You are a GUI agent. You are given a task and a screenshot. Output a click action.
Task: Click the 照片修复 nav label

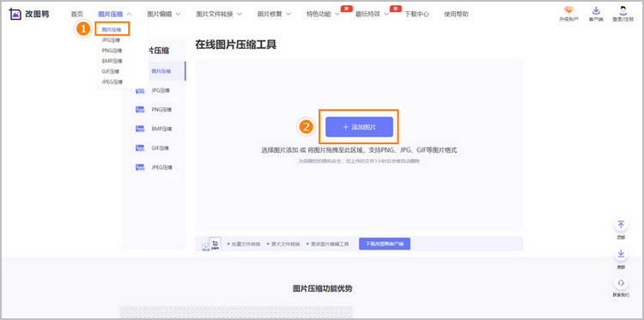point(270,14)
